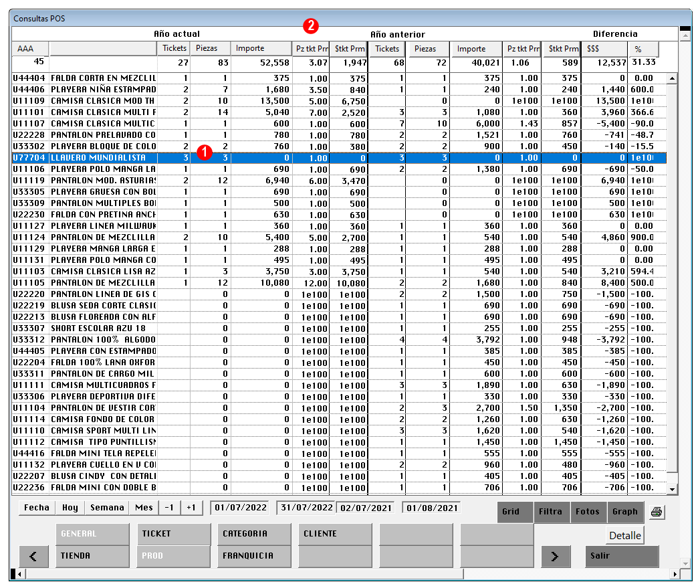The image size is (700, 588).
Task: Click horizontal scrollbar right arrow
Action: coord(675,574)
